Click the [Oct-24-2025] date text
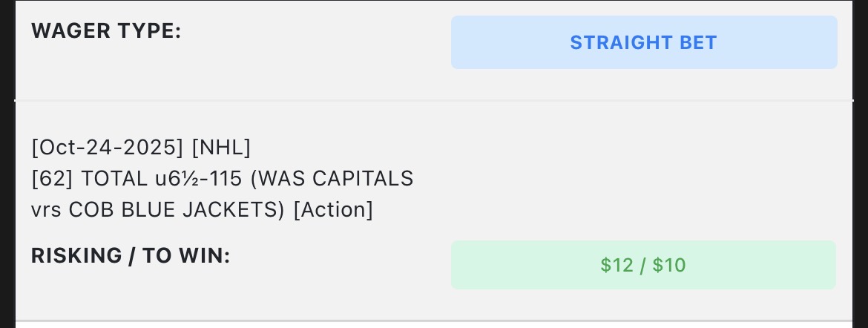This screenshot has width=868, height=328. (x=108, y=148)
